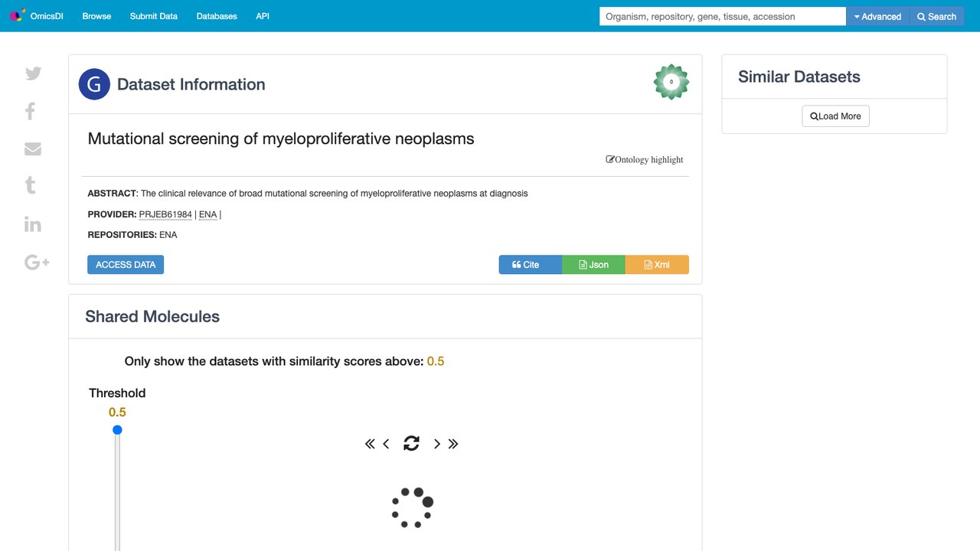Jump to first page double-left arrow
980x551 pixels.
(x=370, y=444)
